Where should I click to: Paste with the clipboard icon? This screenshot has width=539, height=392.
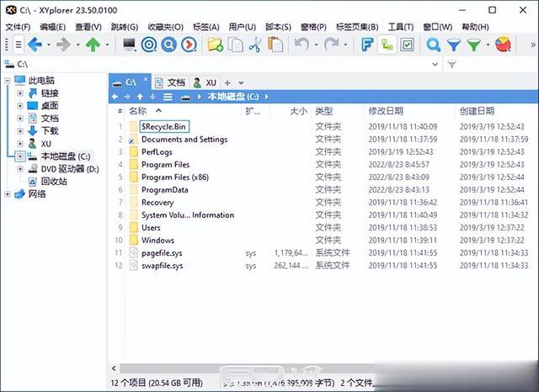pos(275,45)
